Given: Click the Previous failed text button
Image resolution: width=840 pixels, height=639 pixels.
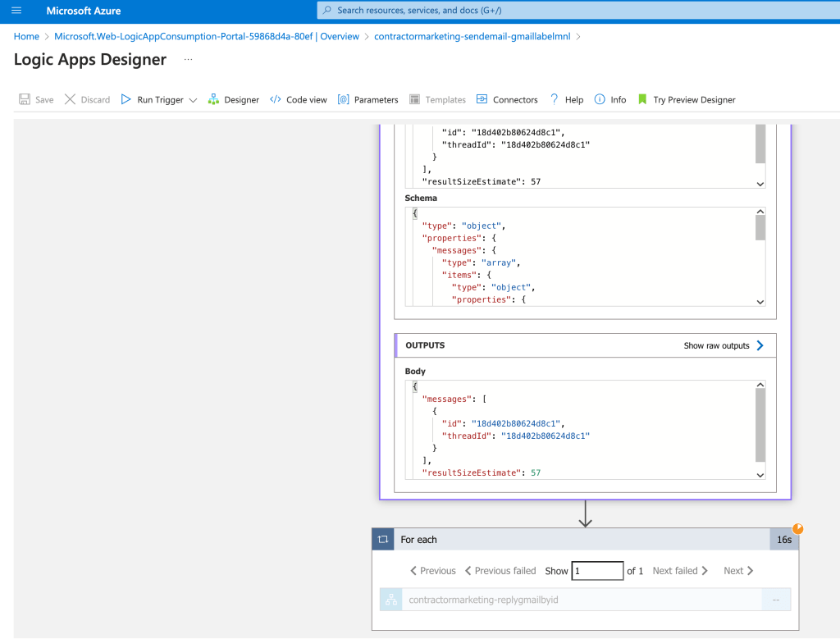Looking at the screenshot, I should 505,571.
